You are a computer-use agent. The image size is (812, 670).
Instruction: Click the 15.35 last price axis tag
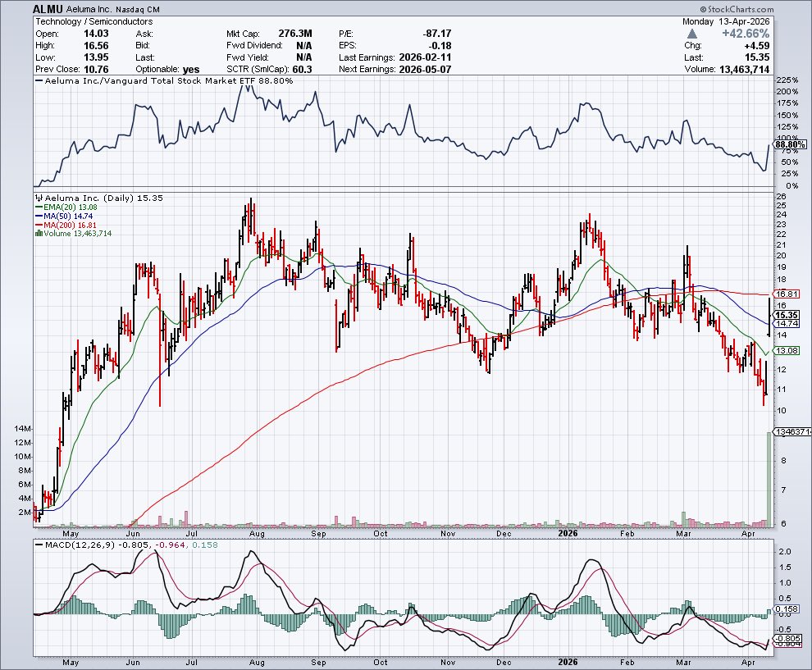click(787, 315)
